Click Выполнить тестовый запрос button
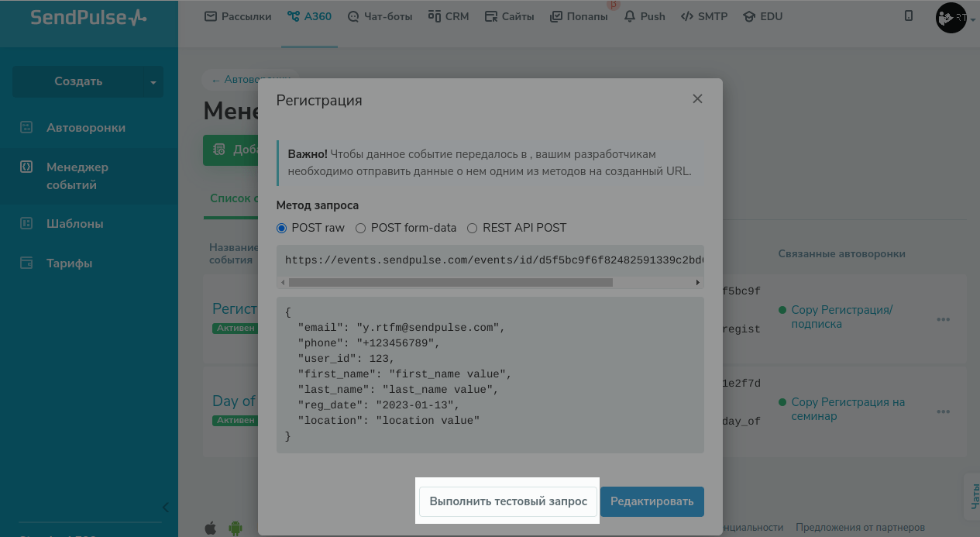Screen dimensions: 980x537 pos(508,501)
